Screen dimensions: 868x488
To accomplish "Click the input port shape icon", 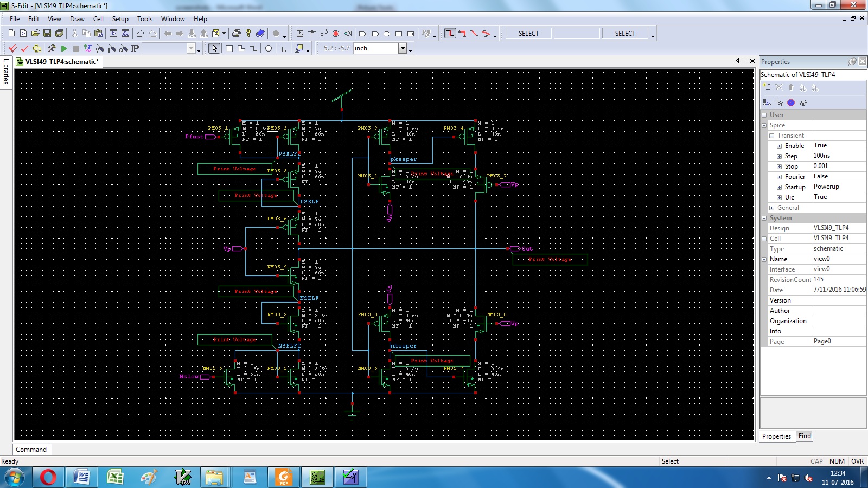I will pos(363,34).
